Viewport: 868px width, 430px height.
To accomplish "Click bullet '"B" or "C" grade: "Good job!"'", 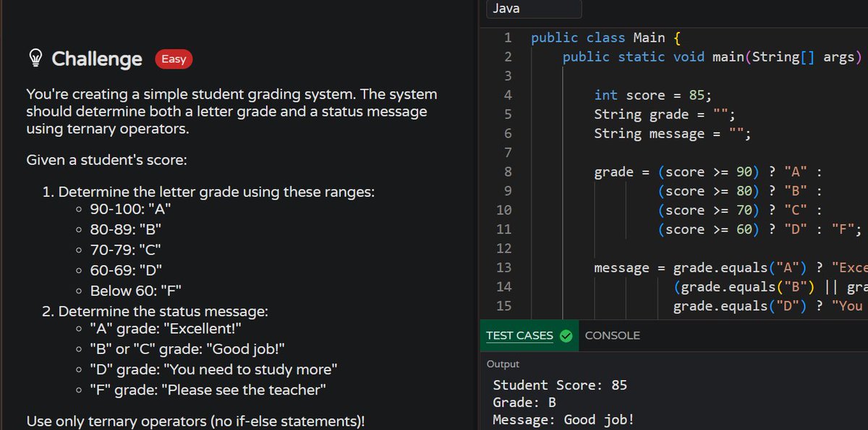I will (x=187, y=349).
